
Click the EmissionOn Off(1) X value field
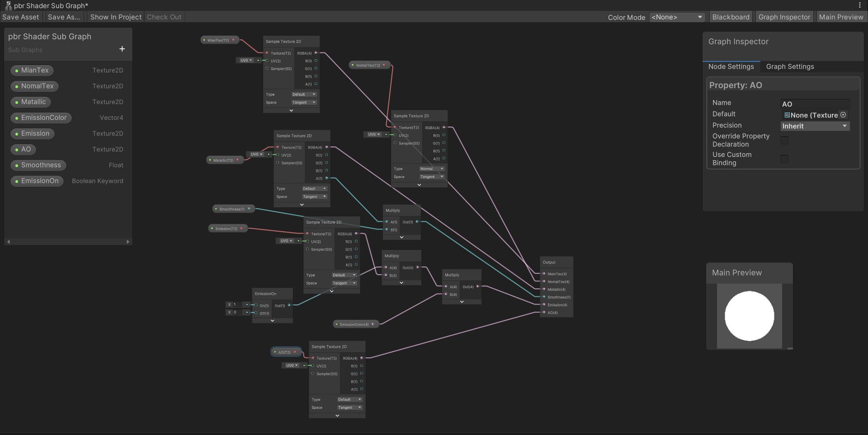238,312
